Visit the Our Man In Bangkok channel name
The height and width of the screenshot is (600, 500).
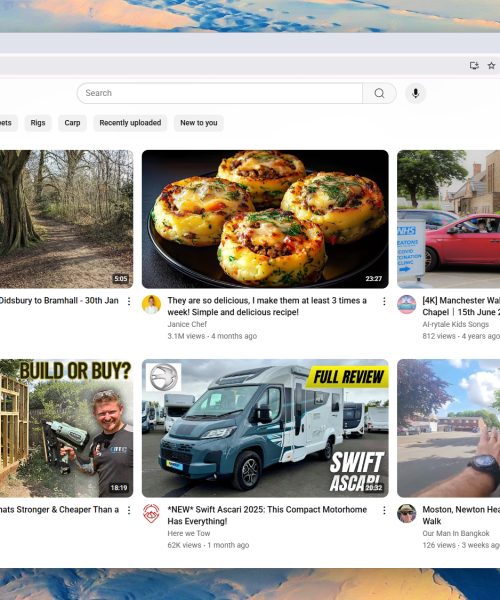[x=456, y=533]
